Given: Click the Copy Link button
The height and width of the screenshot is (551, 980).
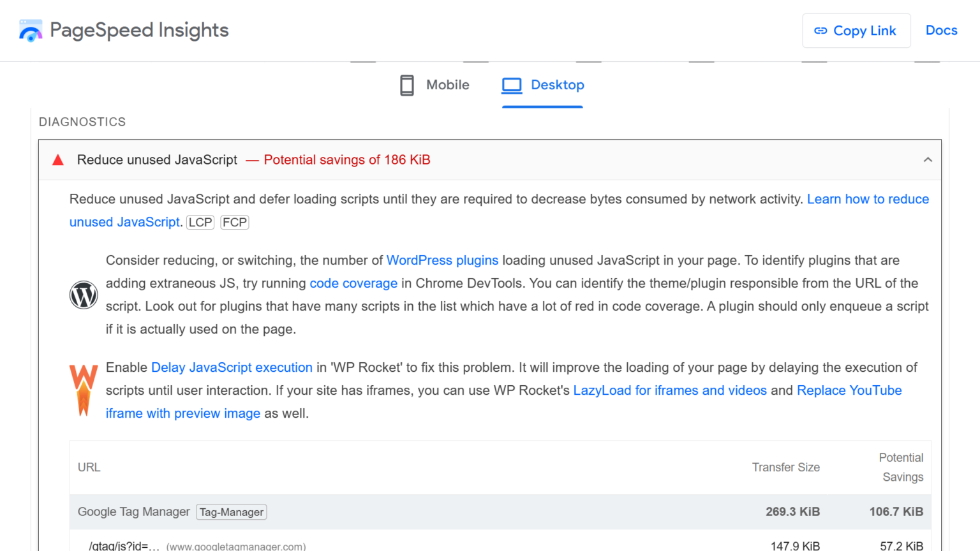Looking at the screenshot, I should coord(856,30).
